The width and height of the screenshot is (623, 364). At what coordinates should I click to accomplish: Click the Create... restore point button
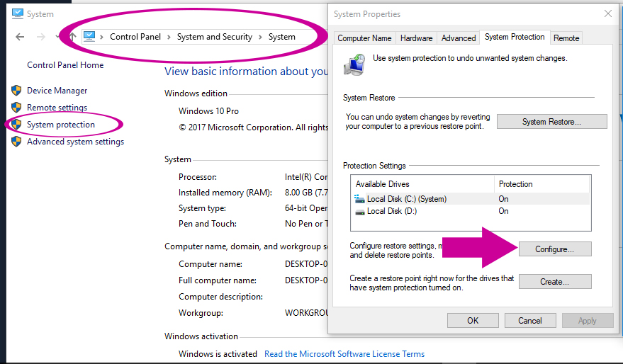click(555, 282)
